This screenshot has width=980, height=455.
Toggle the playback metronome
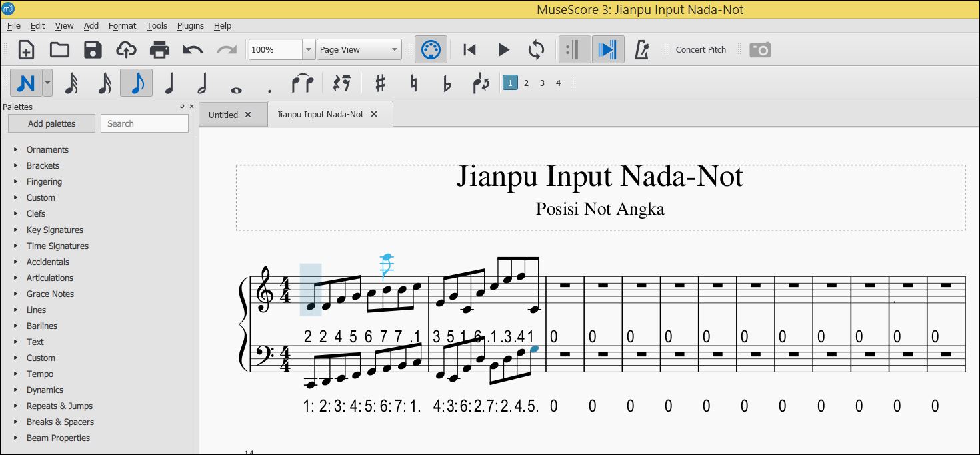click(x=641, y=49)
